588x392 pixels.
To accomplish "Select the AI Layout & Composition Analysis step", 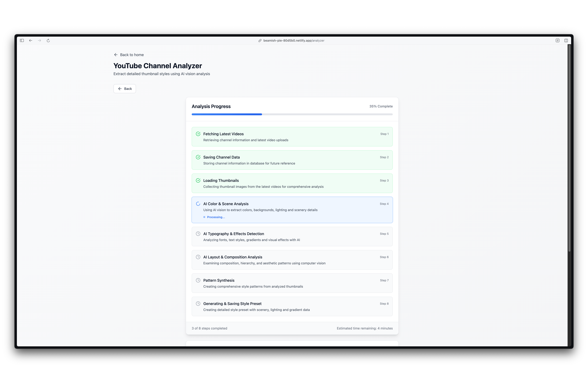I will [292, 260].
